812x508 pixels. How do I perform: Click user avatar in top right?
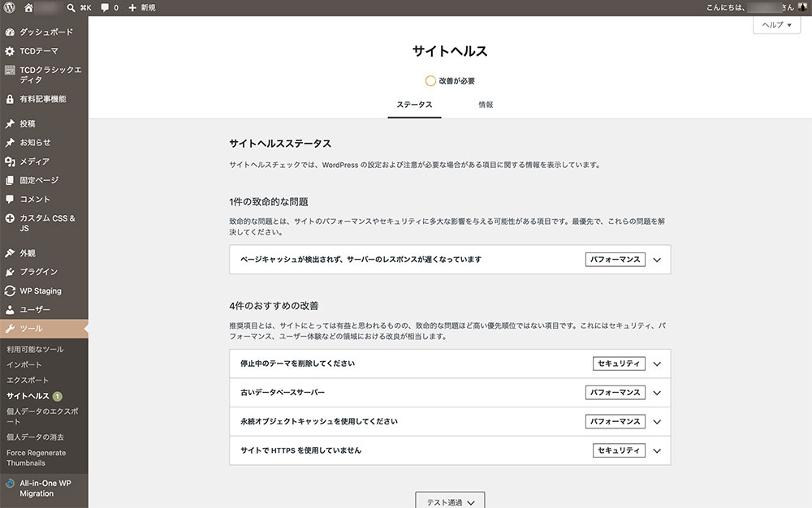[x=802, y=7]
